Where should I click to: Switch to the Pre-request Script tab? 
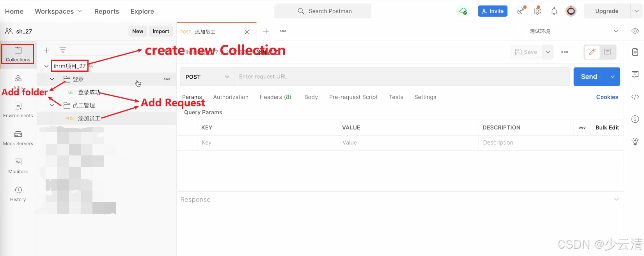coord(353,97)
